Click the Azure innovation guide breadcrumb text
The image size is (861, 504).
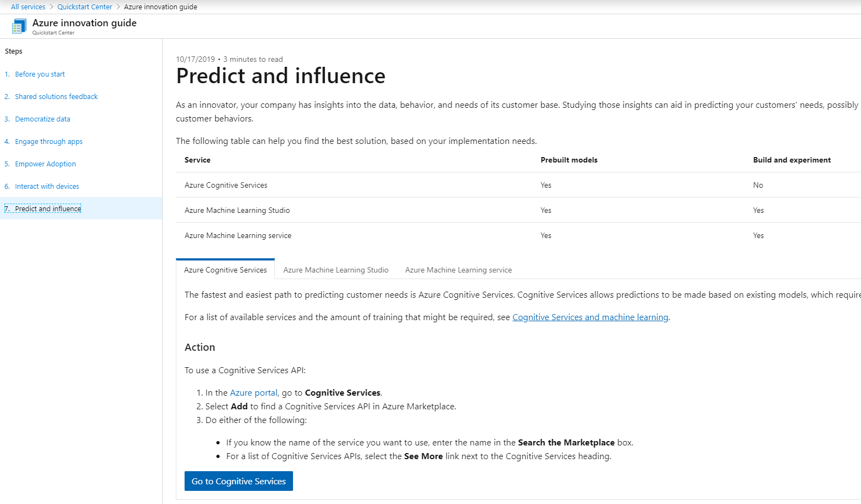(x=160, y=7)
